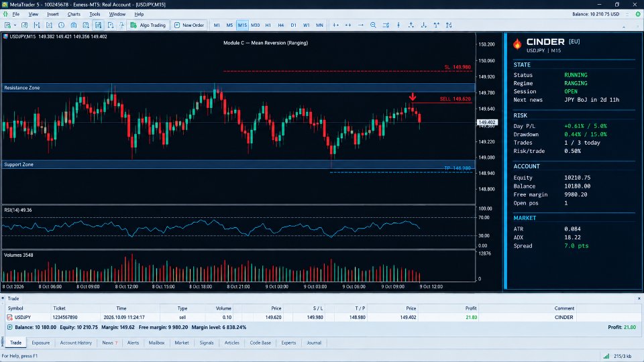Click the connection signal bars in status bar

[606, 356]
